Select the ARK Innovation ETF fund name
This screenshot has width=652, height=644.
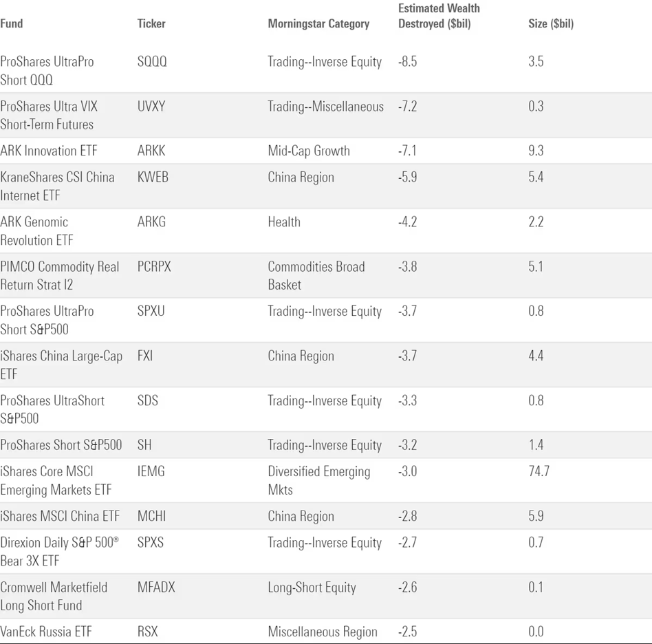coord(48,151)
